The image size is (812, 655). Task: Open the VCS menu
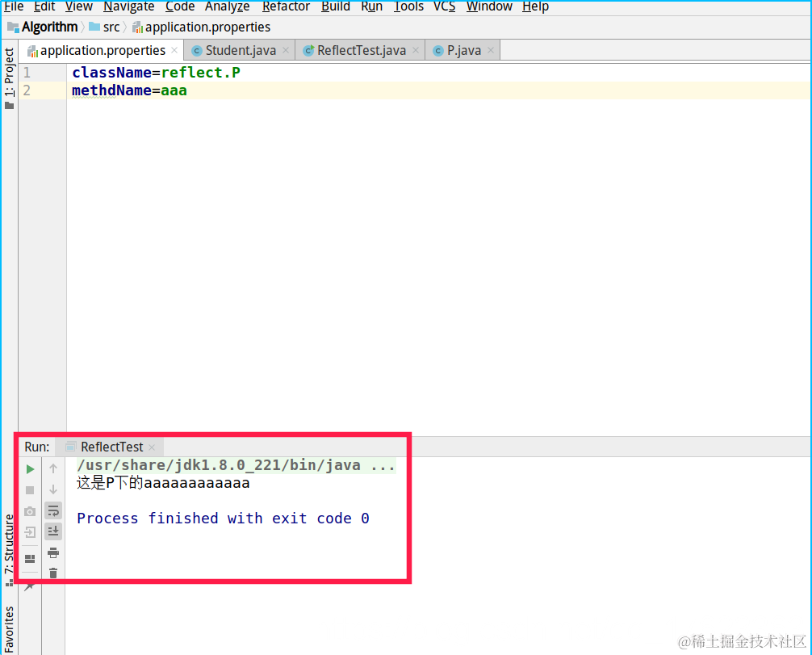pyautogui.click(x=444, y=6)
